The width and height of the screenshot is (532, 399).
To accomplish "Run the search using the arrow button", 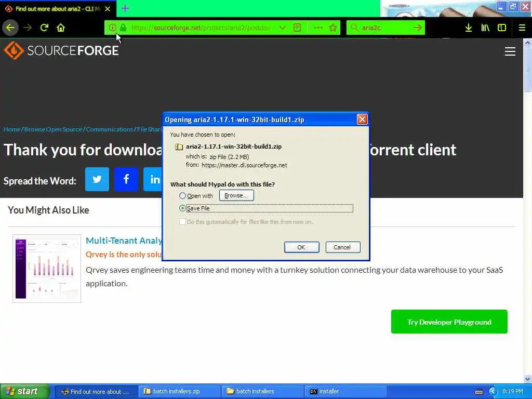I will (x=418, y=28).
